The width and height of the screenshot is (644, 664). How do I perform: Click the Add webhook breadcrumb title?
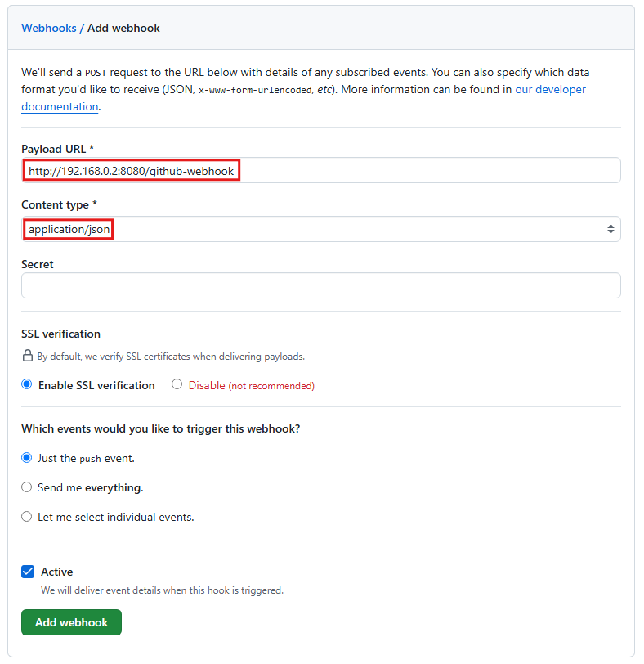coord(123,28)
